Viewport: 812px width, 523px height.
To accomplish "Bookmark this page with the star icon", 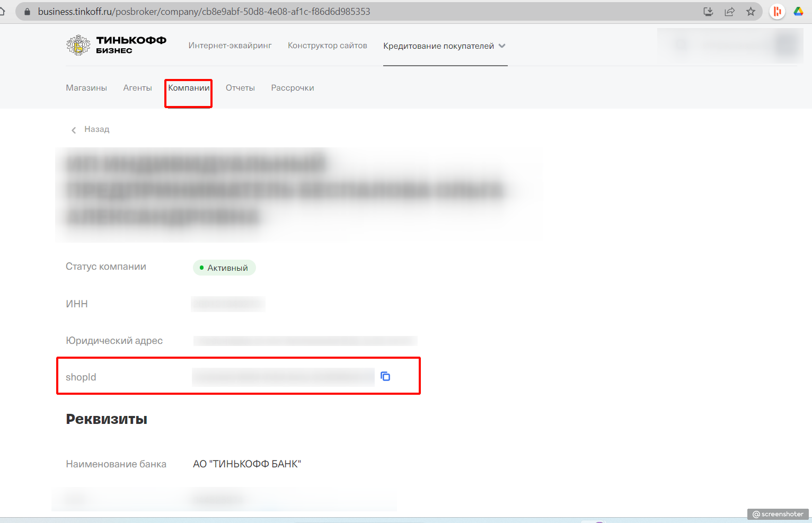I will [751, 12].
